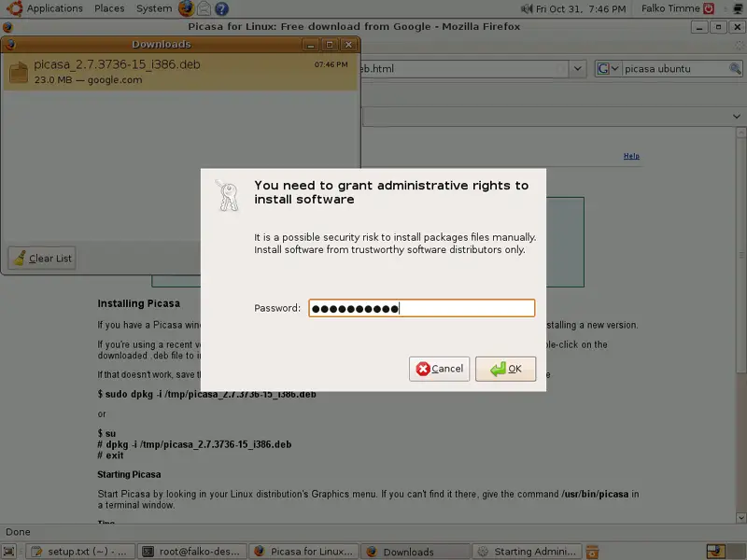Switch to Picasa for Linux taskbar window
The height and width of the screenshot is (560, 747).
(x=304, y=552)
